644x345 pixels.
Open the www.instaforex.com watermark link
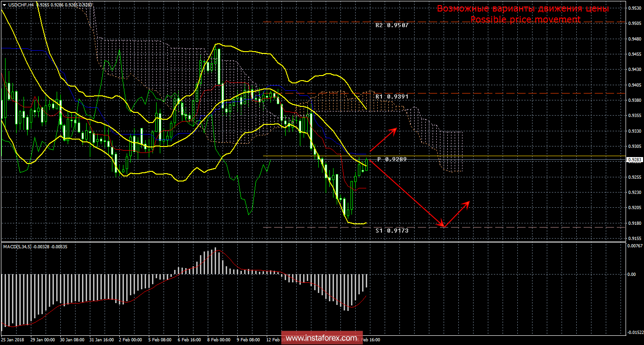(x=322, y=338)
